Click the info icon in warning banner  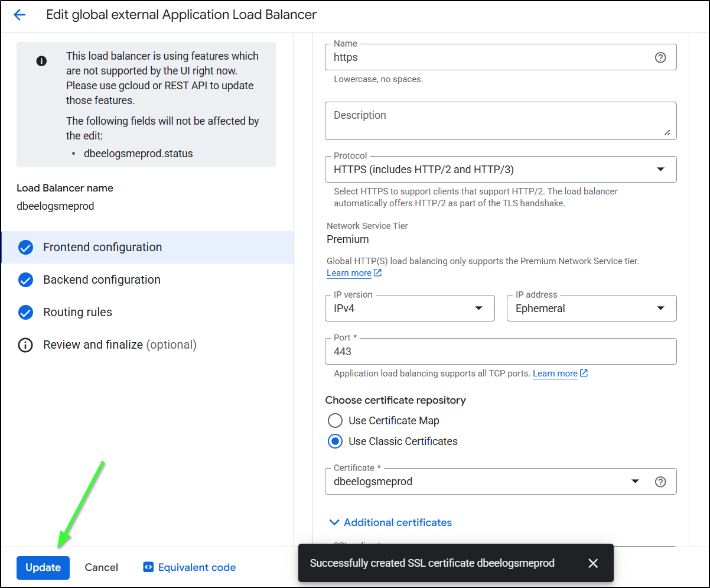41,61
